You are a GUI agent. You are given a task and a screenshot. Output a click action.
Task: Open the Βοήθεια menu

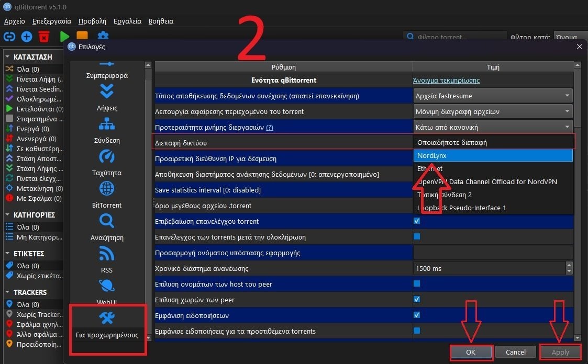point(161,21)
